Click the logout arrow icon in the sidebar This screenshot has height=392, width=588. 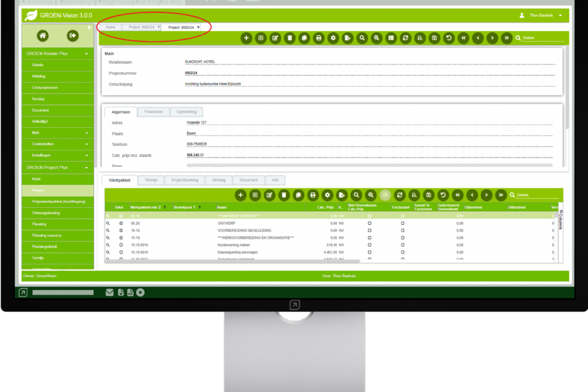(x=73, y=36)
